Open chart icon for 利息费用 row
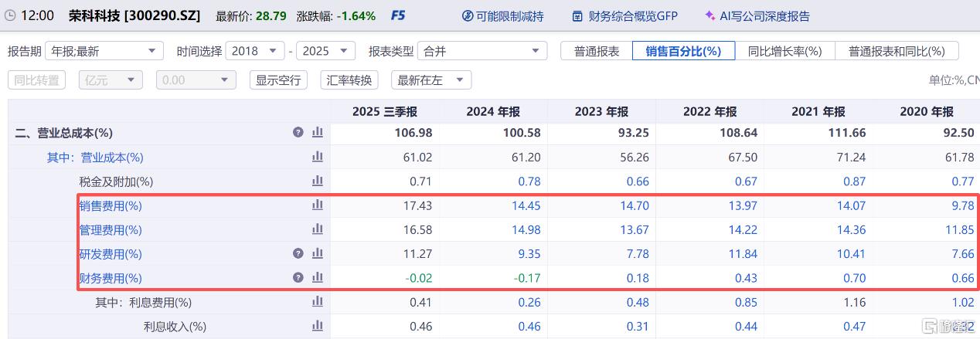This screenshot has width=980, height=339. point(317,302)
